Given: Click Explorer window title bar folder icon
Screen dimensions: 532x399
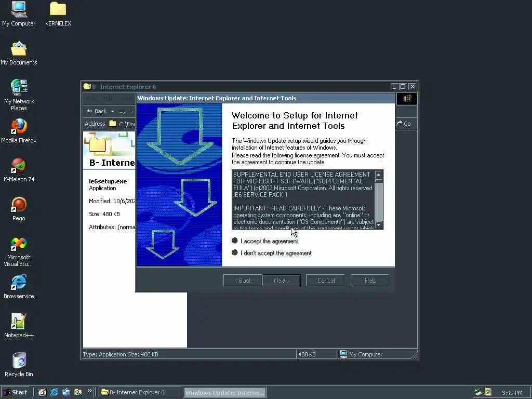Looking at the screenshot, I should coord(87,87).
